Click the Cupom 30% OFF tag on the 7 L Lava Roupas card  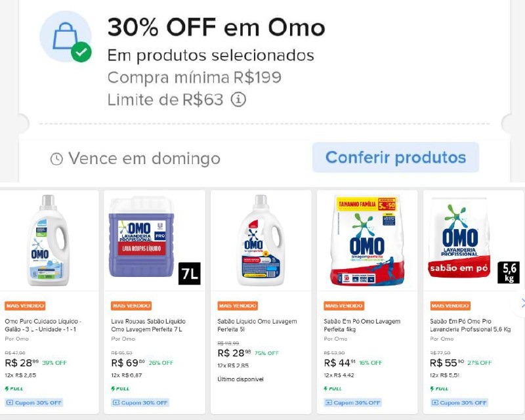tap(140, 402)
